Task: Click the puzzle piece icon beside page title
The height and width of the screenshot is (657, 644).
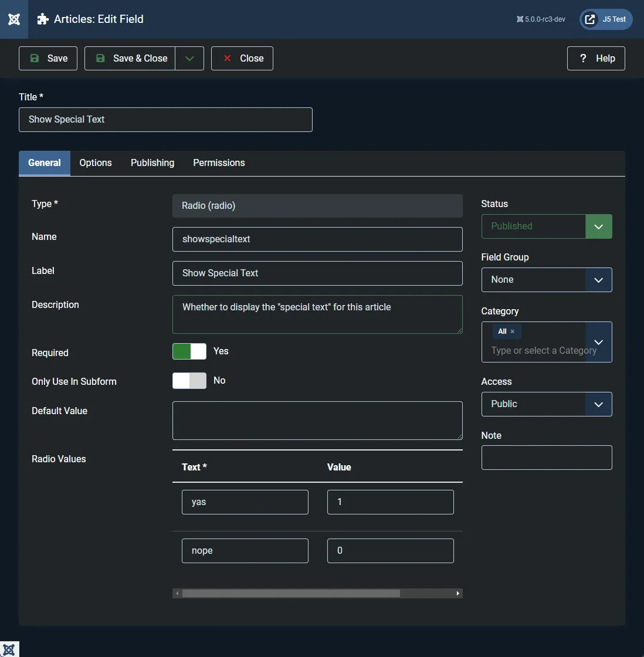Action: (43, 19)
